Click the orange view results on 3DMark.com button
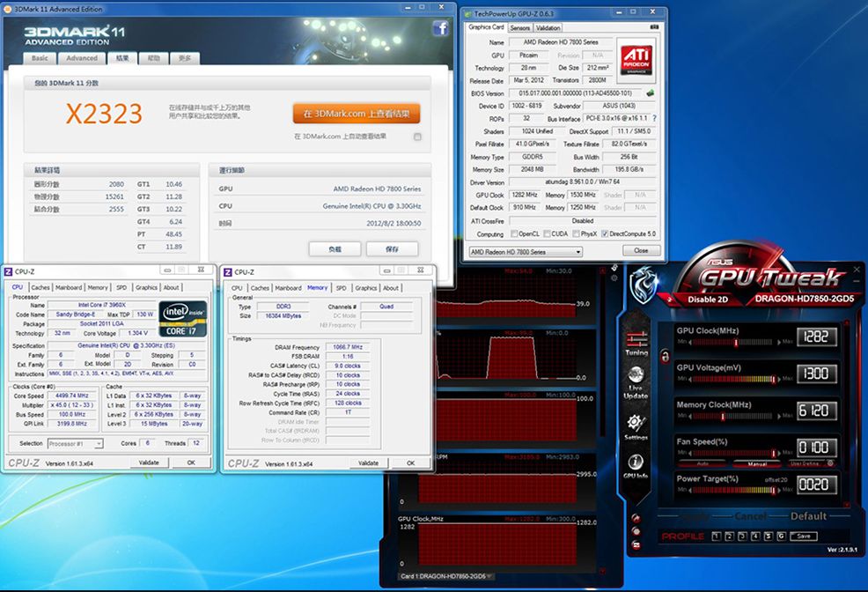 tap(357, 114)
